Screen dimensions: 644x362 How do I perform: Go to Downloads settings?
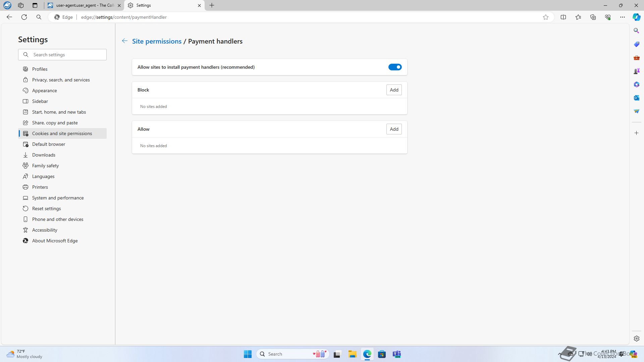pyautogui.click(x=62, y=155)
